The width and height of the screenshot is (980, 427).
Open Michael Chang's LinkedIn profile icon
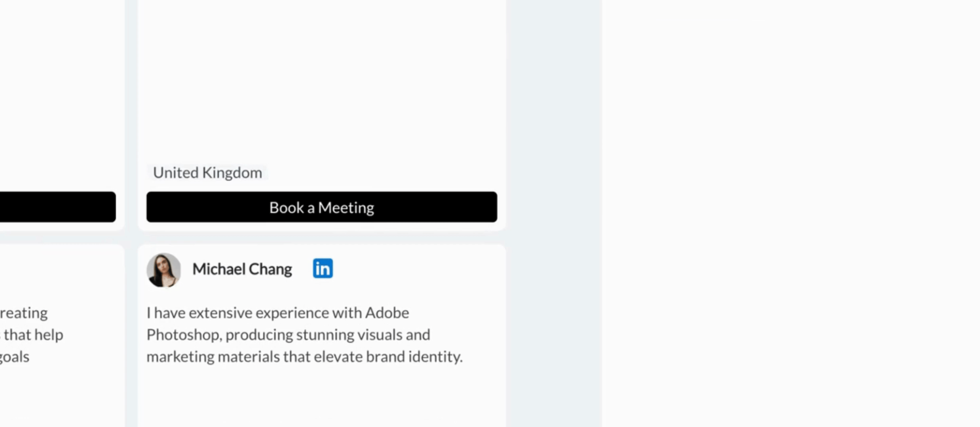[x=323, y=268]
